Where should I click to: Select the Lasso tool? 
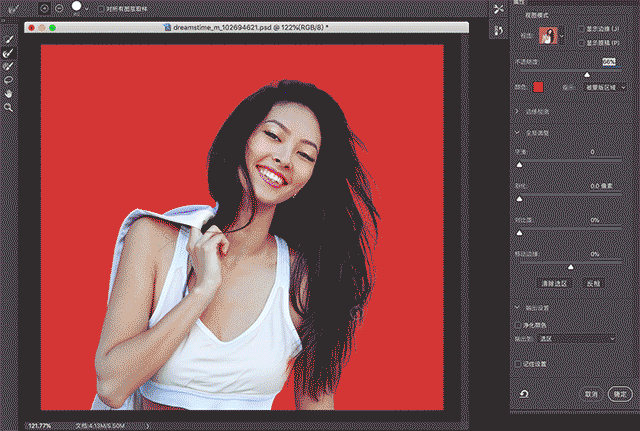pos(9,79)
